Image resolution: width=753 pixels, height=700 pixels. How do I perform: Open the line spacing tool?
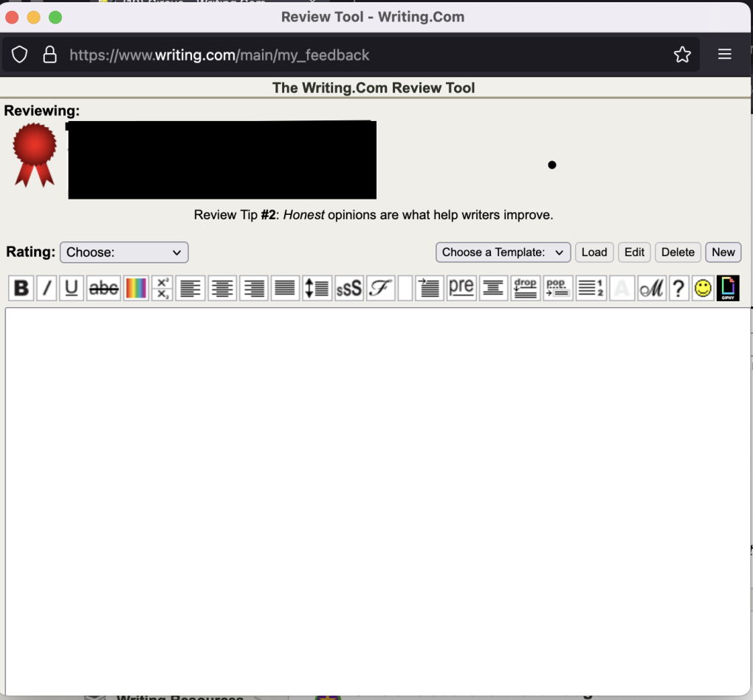coord(317,288)
